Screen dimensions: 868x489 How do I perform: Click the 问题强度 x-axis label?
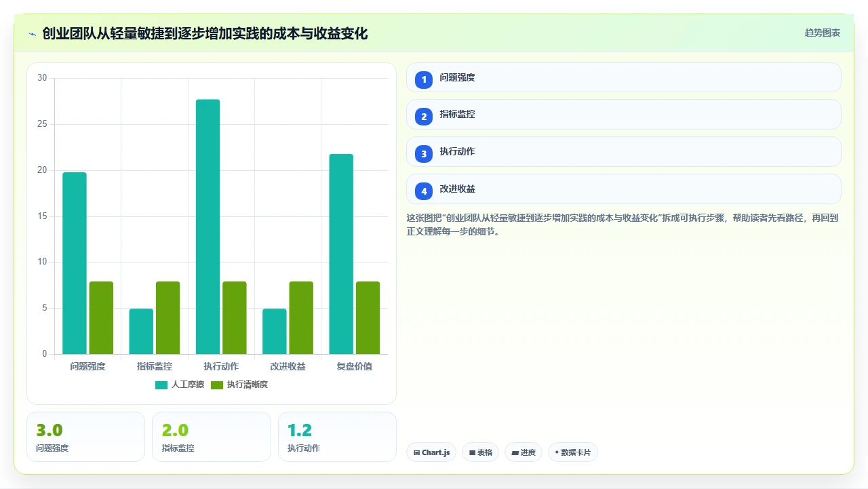point(87,366)
